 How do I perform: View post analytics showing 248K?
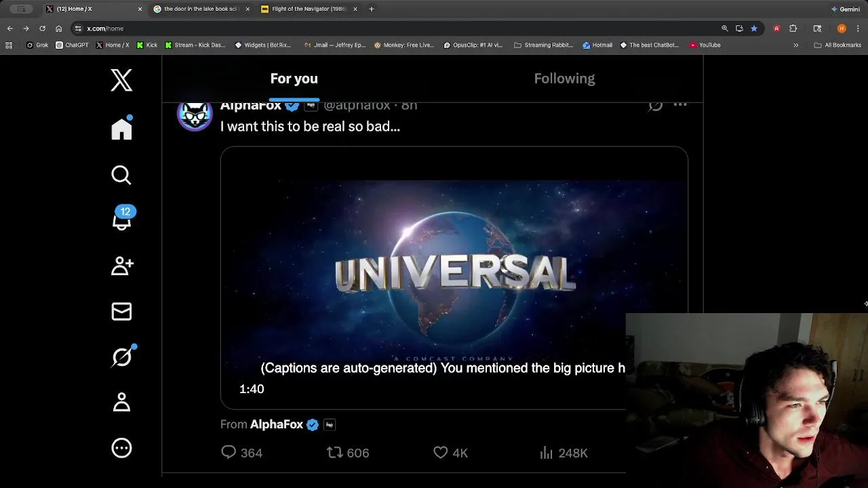[564, 453]
